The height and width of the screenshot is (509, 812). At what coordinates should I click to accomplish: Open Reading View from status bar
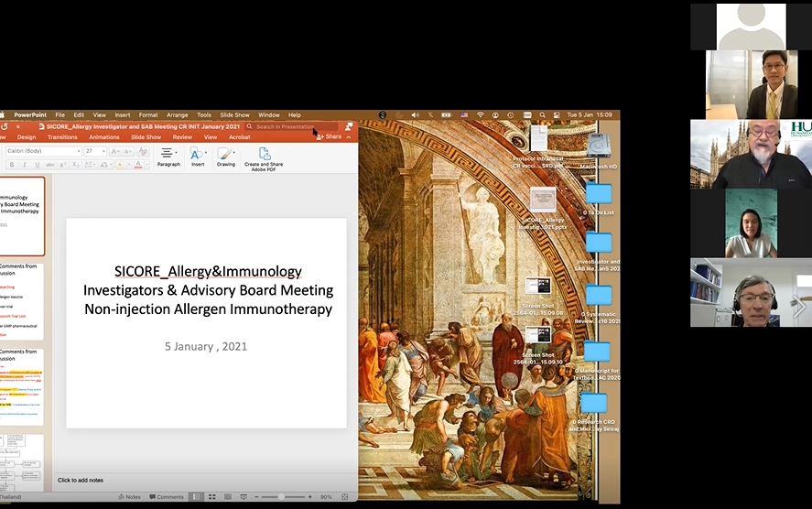(226, 497)
